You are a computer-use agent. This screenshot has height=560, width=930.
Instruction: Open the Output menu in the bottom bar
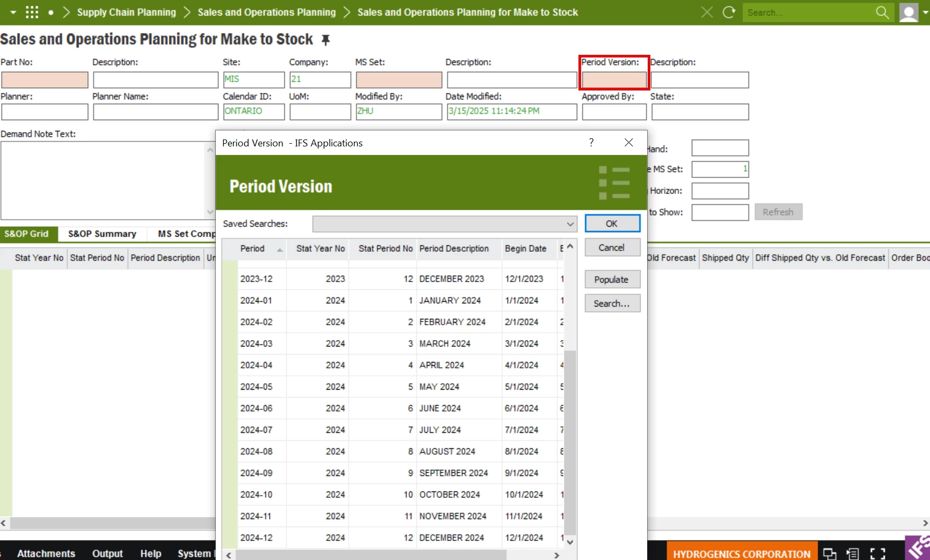(108, 554)
